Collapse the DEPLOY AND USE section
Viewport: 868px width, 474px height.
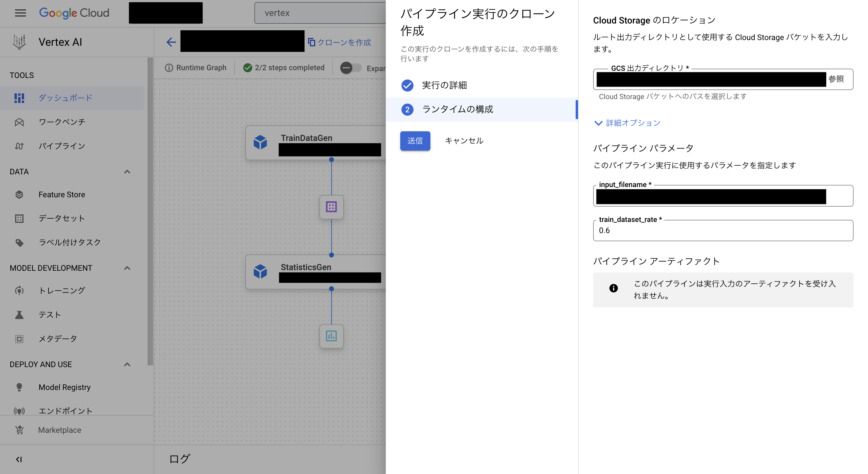tap(127, 364)
